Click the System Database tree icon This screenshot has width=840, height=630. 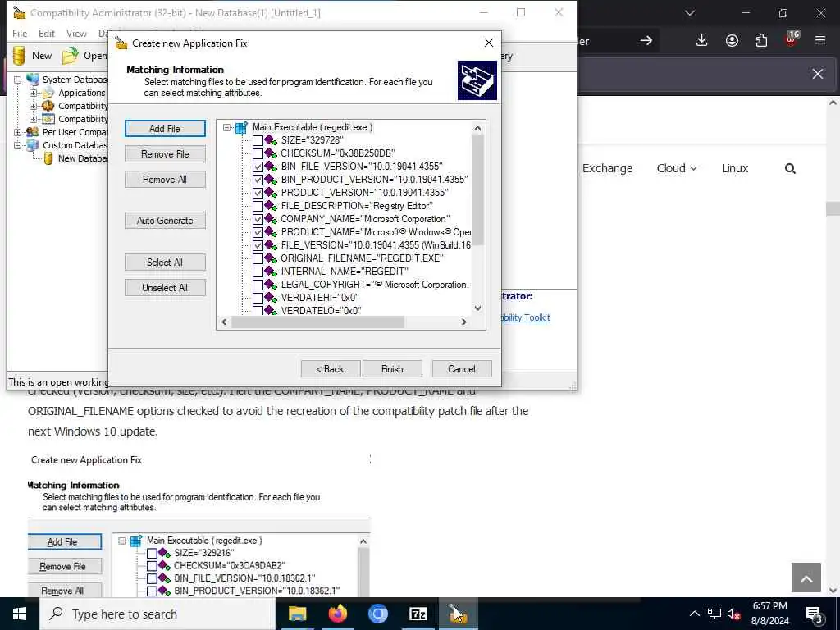click(x=33, y=80)
